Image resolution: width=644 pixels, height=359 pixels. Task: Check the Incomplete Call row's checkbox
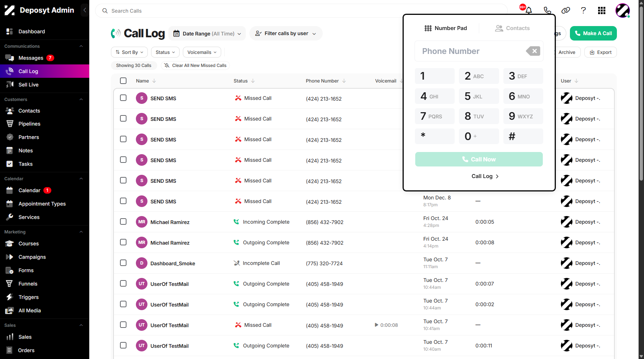point(123,263)
